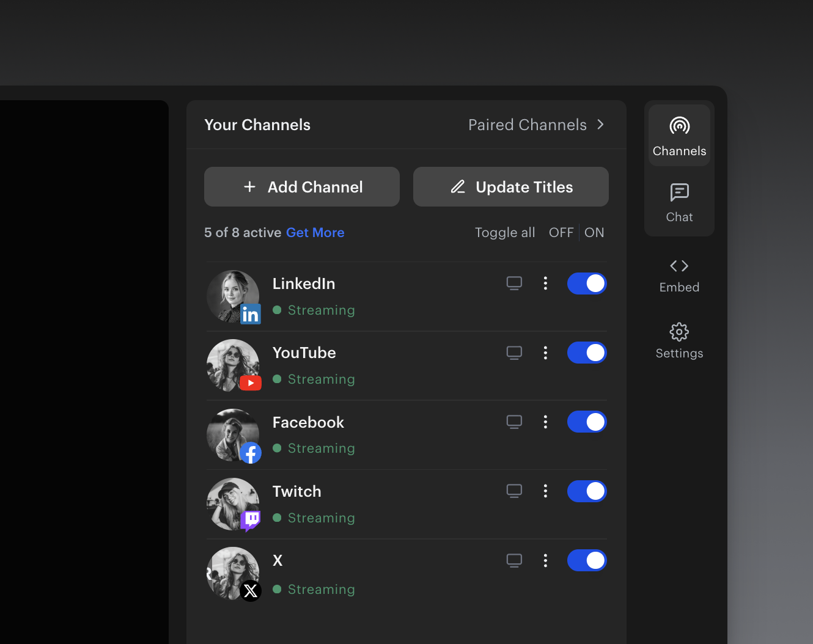
Task: Click the monitor icon for Facebook
Action: [x=514, y=422]
